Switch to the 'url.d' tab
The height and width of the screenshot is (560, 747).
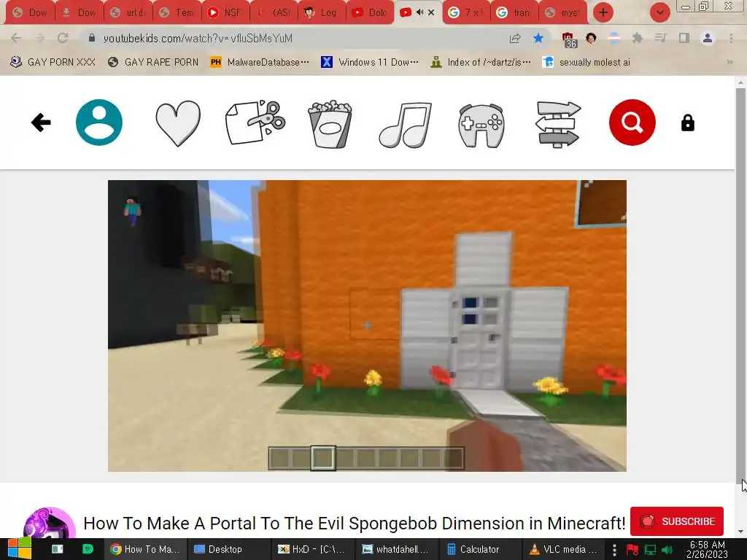coord(128,12)
